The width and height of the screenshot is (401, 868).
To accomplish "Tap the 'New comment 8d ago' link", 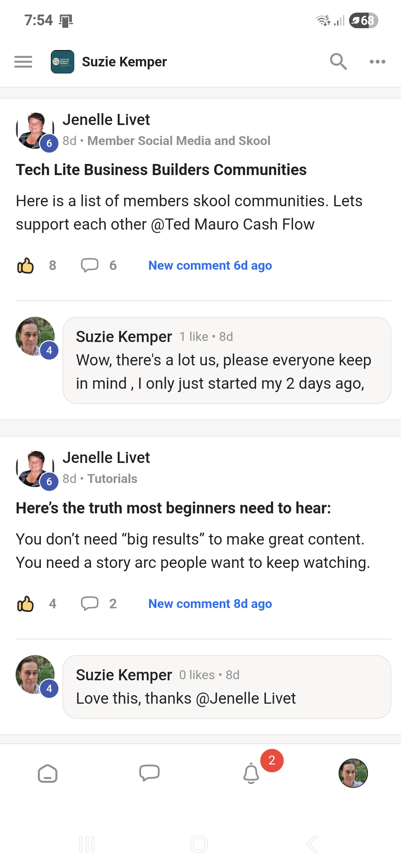I will point(210,604).
